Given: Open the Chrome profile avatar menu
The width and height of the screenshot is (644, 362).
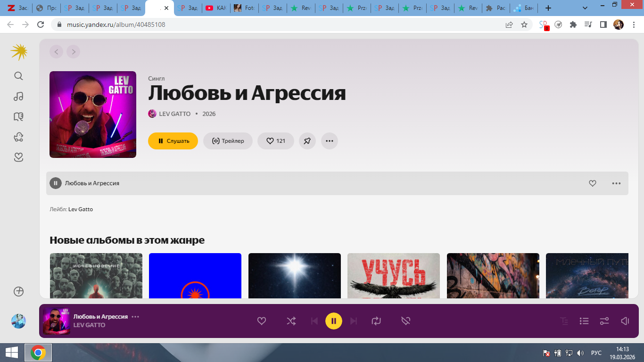Looking at the screenshot, I should [619, 25].
